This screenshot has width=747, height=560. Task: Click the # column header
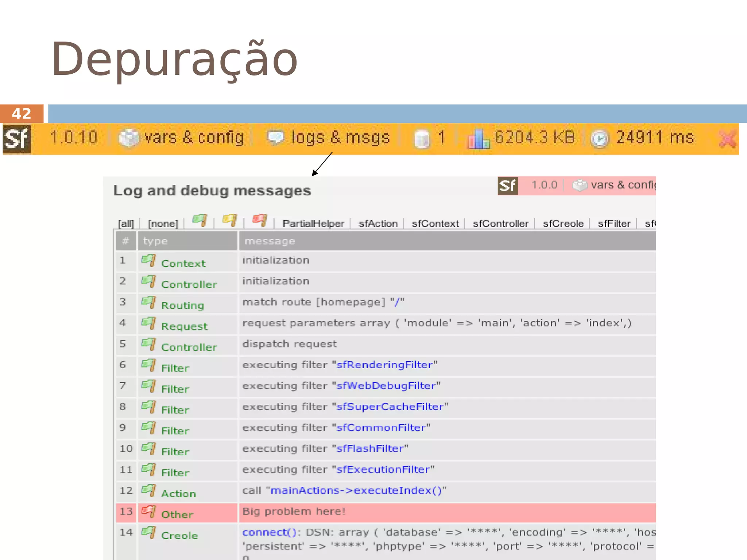click(x=126, y=241)
